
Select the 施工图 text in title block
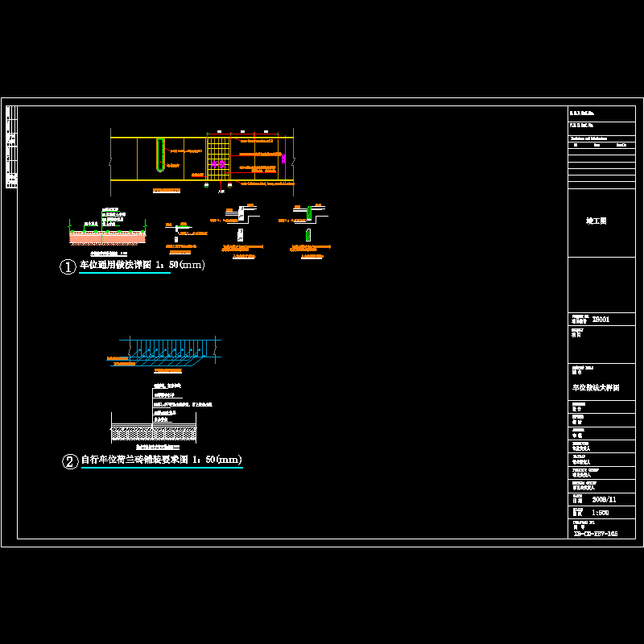596,221
